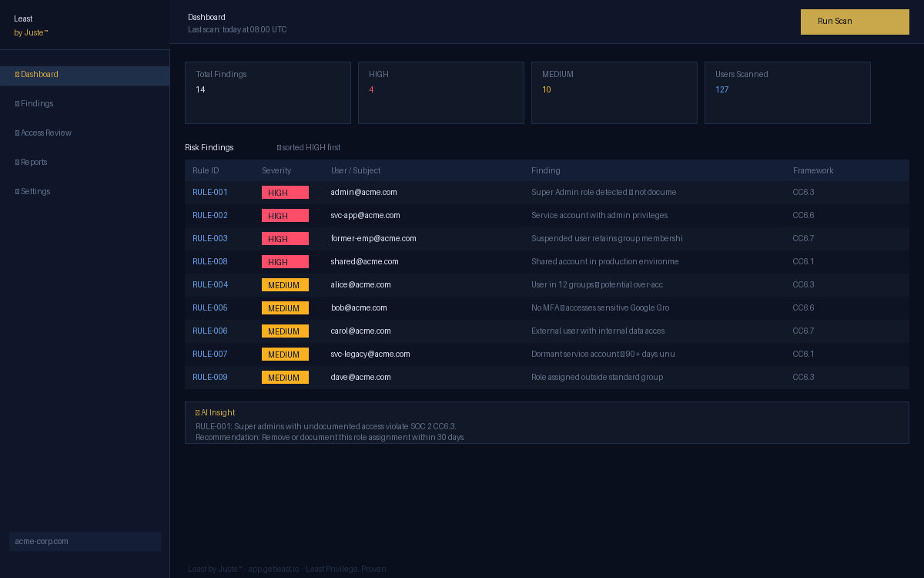Viewport: 924px width, 578px height.
Task: Open the RULE-008 link
Action: tap(210, 261)
